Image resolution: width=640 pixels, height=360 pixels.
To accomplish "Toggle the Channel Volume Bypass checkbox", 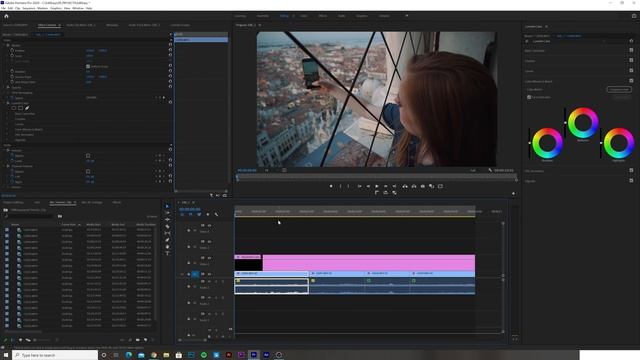I will [x=88, y=171].
